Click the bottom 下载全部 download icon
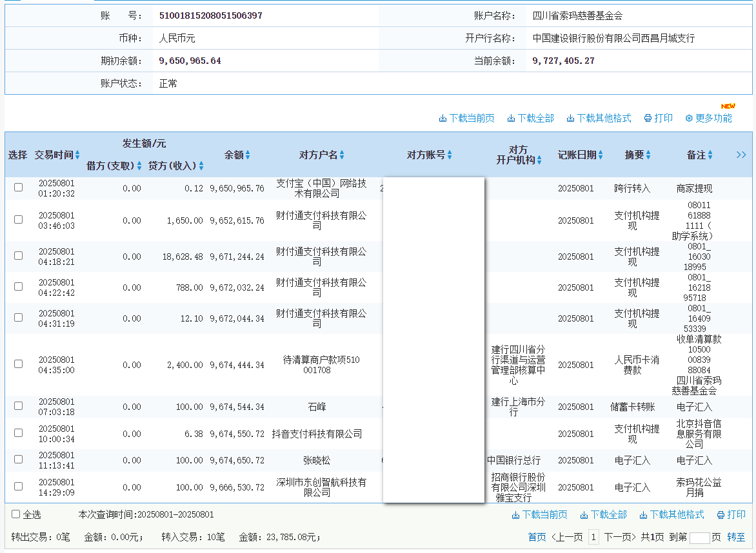Viewport: 756px width, 553px height. coord(584,516)
